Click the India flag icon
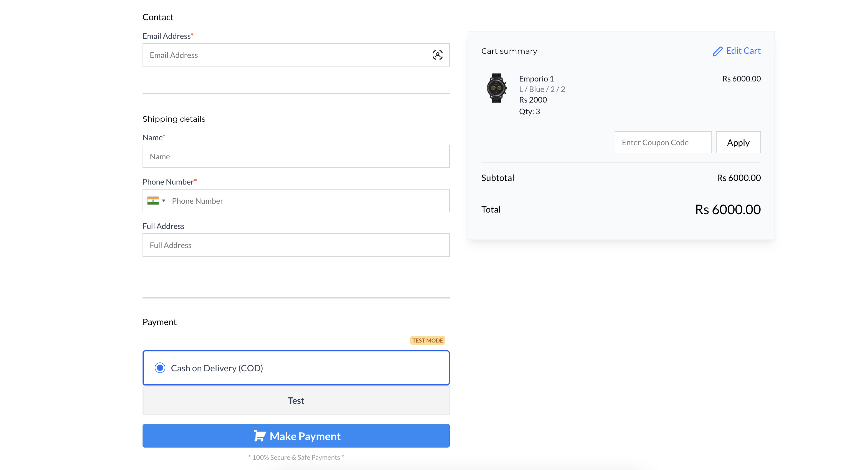 point(153,201)
